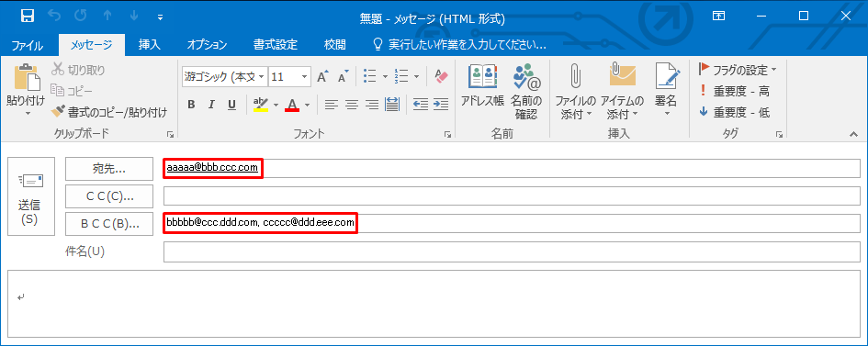868x346 pixels.
Task: Set 重要度 - 低 low importance
Action: pyautogui.click(x=734, y=112)
